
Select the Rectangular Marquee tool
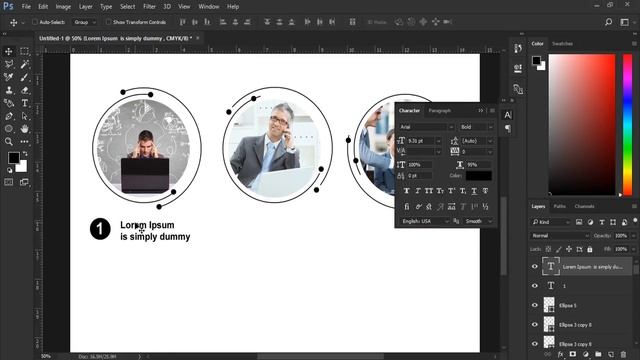24,51
